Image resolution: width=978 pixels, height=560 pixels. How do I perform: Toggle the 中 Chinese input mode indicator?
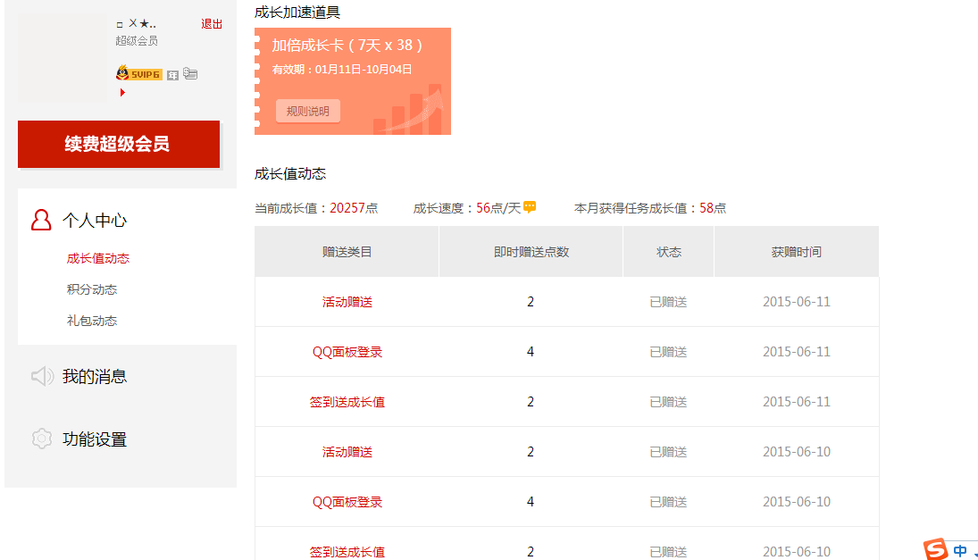960,550
